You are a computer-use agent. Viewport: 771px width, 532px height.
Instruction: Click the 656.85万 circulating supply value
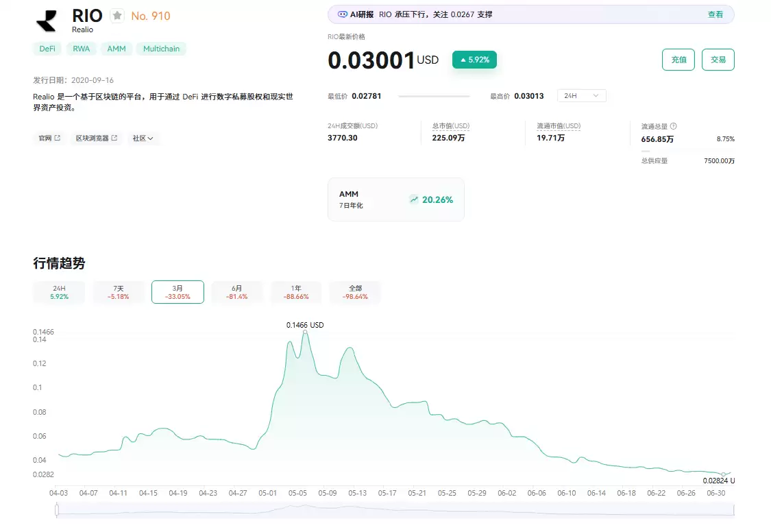tap(657, 139)
